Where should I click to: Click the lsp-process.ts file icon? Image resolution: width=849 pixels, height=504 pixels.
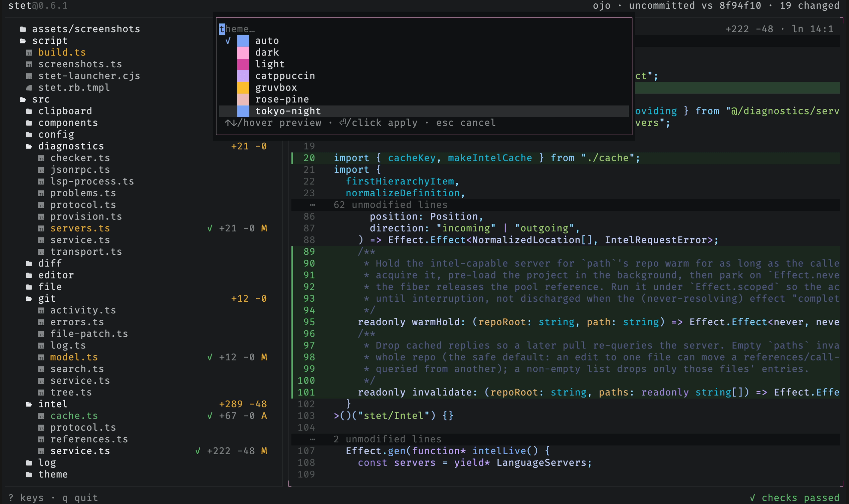[41, 182]
